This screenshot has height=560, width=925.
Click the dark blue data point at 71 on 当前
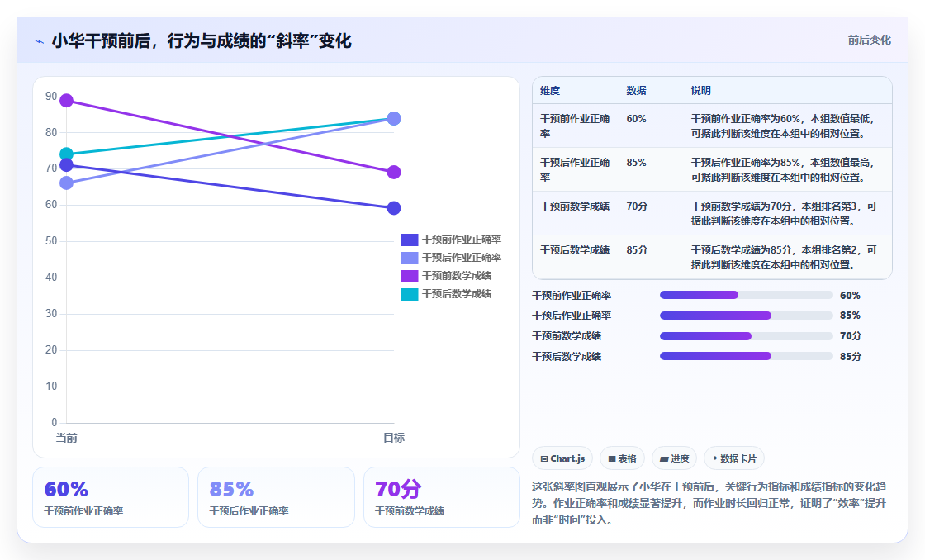pos(67,165)
